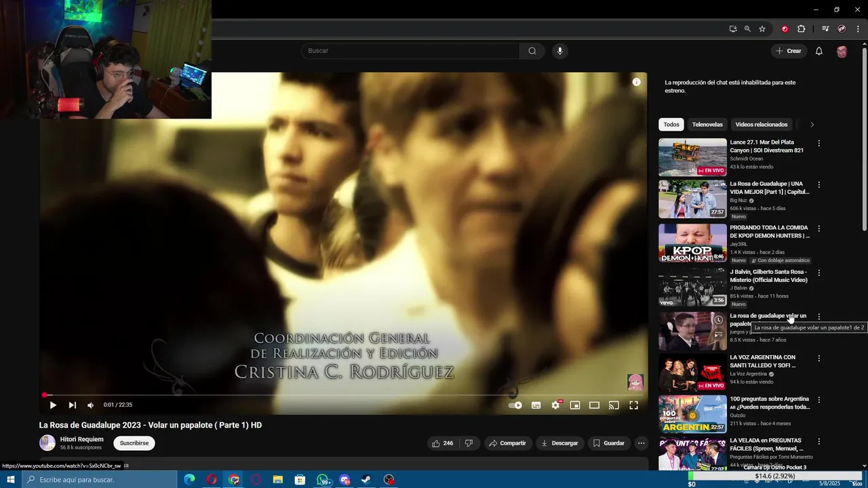Viewport: 868px width, 488px height.
Task: Save the video with the Guardar button
Action: click(608, 443)
